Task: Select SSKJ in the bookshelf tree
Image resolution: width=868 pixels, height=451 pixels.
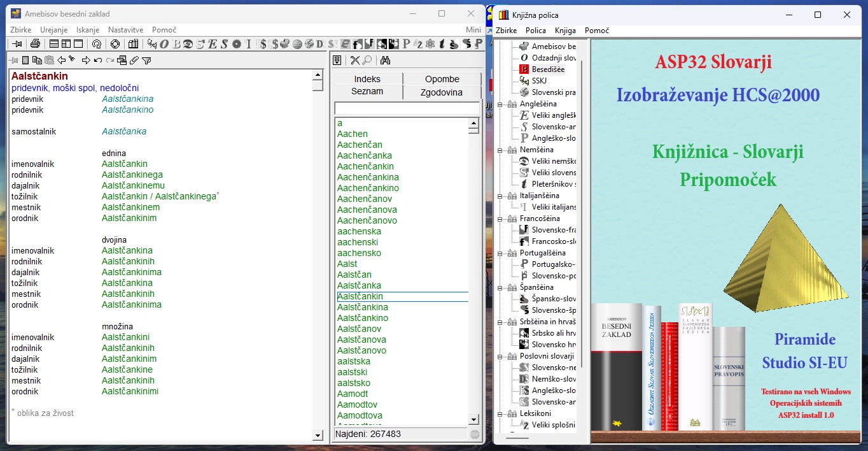Action: tap(539, 81)
